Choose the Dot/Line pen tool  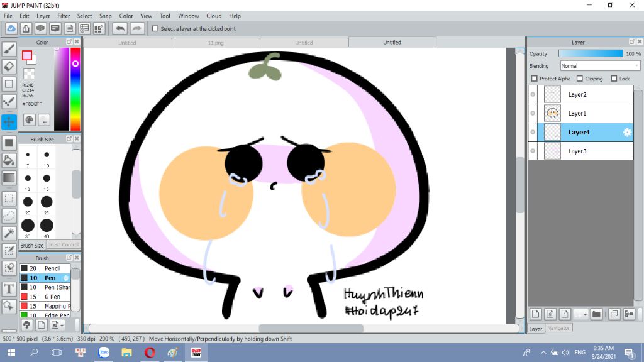[9, 101]
